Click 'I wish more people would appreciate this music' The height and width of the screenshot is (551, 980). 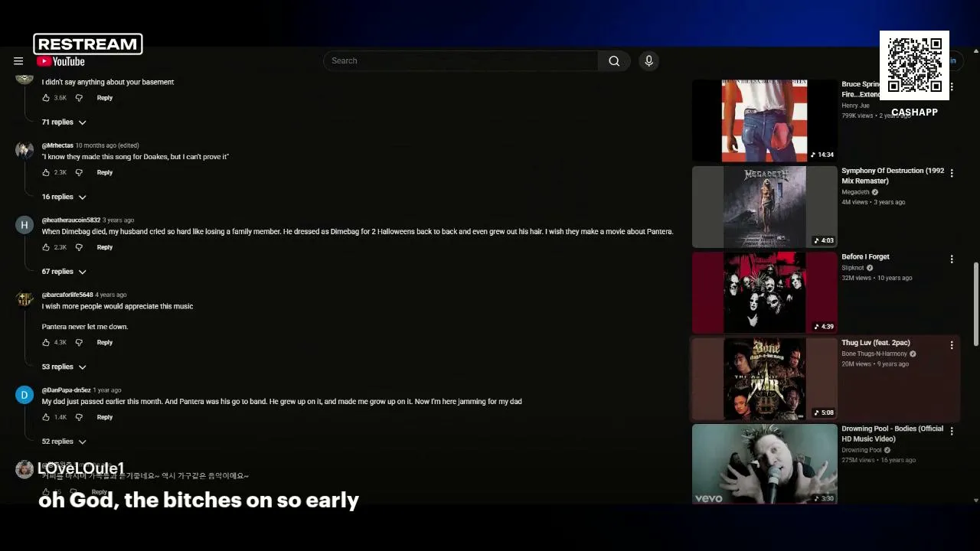117,306
